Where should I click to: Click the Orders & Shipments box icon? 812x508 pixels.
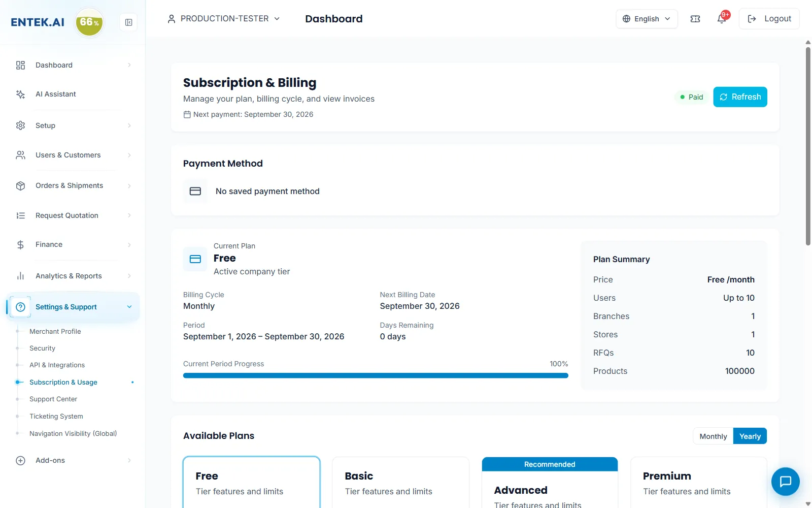20,186
